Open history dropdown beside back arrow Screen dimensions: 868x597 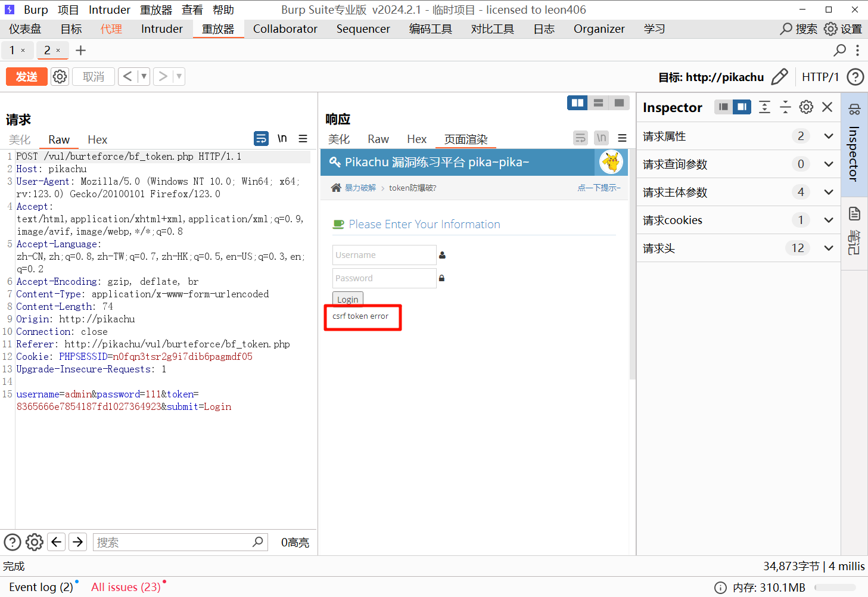tap(144, 76)
